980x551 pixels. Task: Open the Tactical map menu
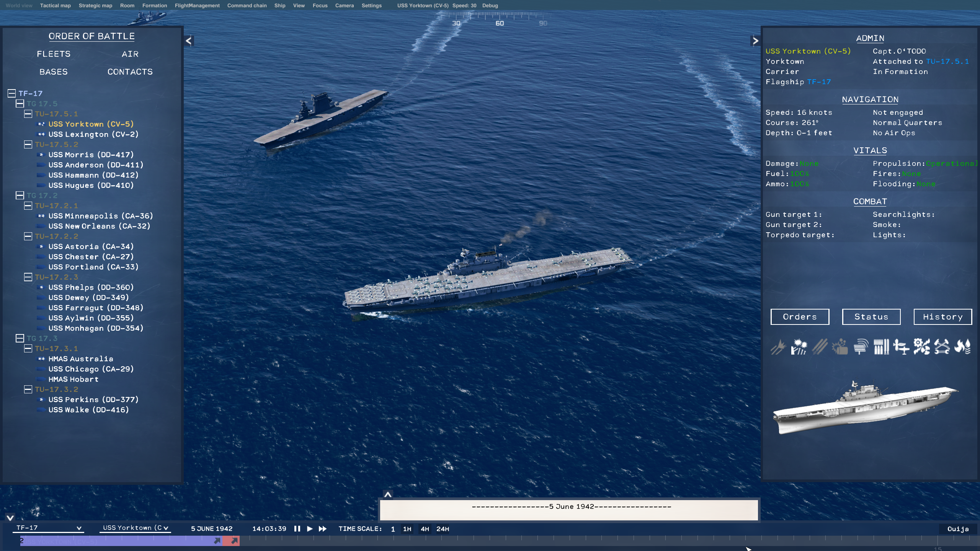point(55,5)
